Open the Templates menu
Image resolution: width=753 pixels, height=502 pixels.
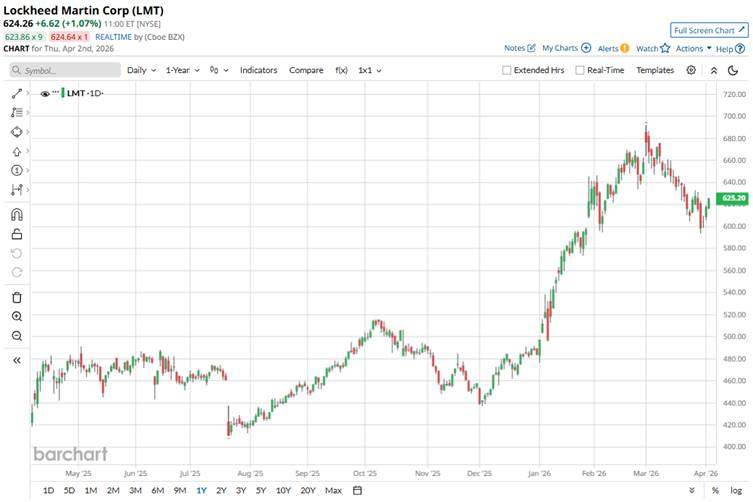(655, 70)
